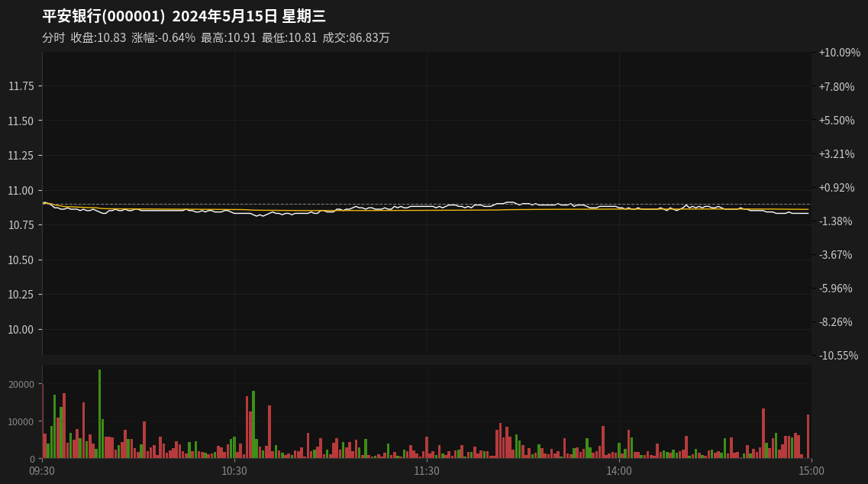Click the 11:30 time axis label

[427, 471]
